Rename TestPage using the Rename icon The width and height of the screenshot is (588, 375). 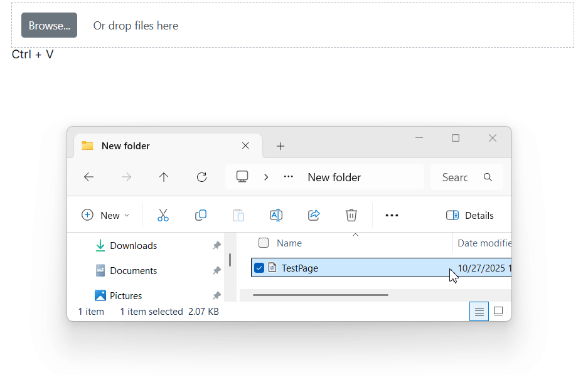click(276, 215)
